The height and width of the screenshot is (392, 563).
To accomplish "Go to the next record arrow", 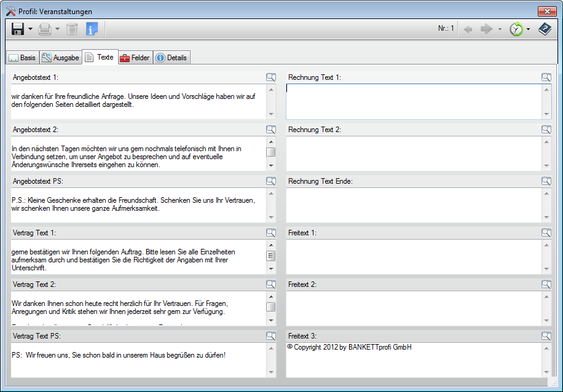I will [x=486, y=29].
